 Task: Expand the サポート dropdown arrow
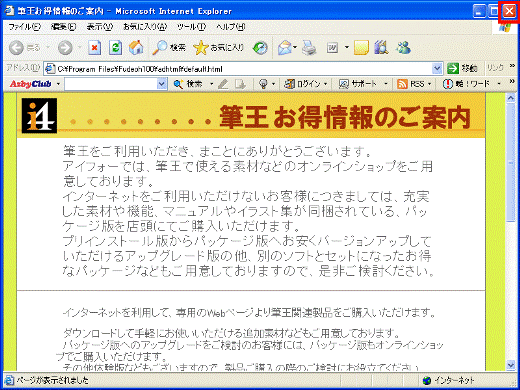[x=385, y=84]
